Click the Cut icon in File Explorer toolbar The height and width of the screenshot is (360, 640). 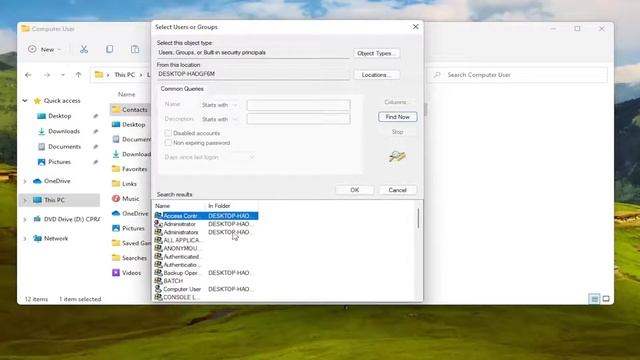[84, 49]
